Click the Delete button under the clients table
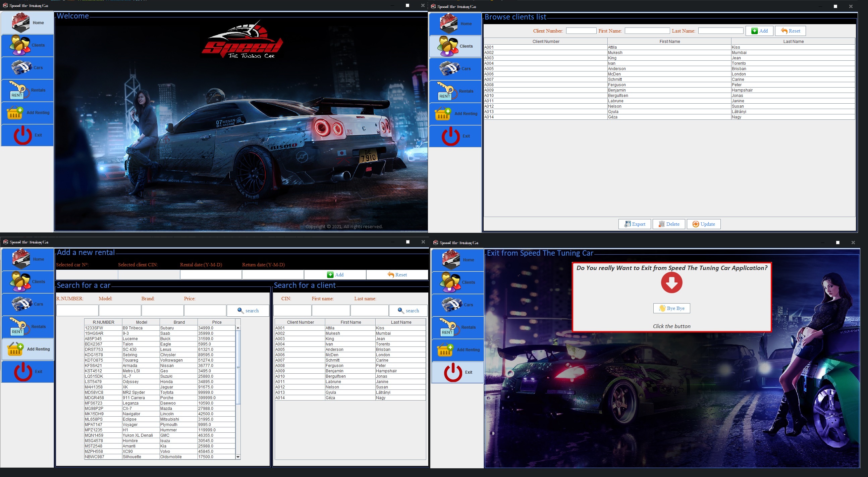This screenshot has width=868, height=477. tap(668, 224)
